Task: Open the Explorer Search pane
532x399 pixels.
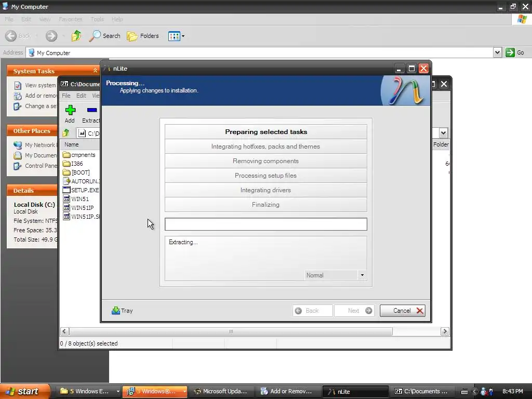Action: [x=105, y=36]
